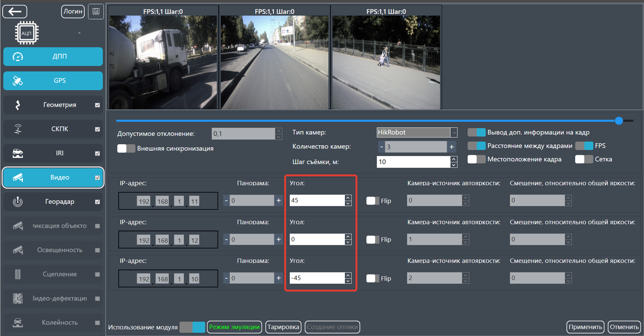
Task: Increase Панорама for camera 192.168.1.11
Action: click(279, 200)
